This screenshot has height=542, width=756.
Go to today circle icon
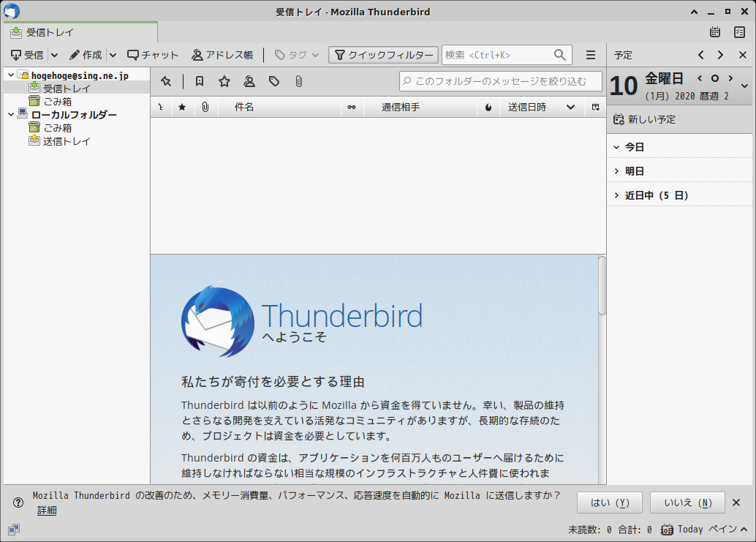[715, 78]
